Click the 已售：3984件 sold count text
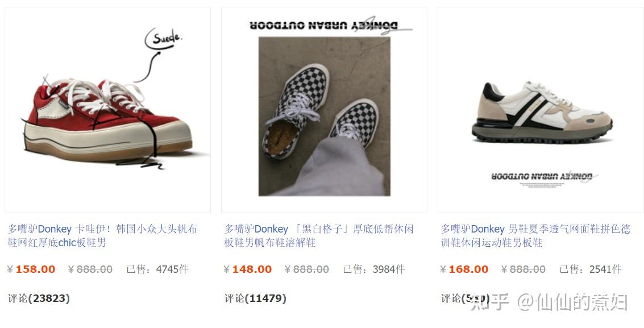644x328 pixels. pos(374,269)
